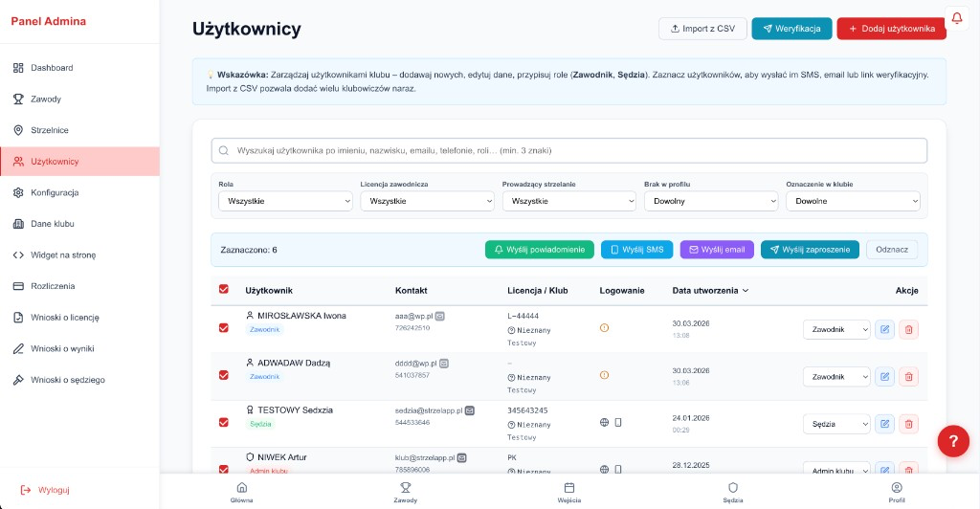Uncheck MIROSŁAWSKA Iwona row checkbox

point(224,328)
